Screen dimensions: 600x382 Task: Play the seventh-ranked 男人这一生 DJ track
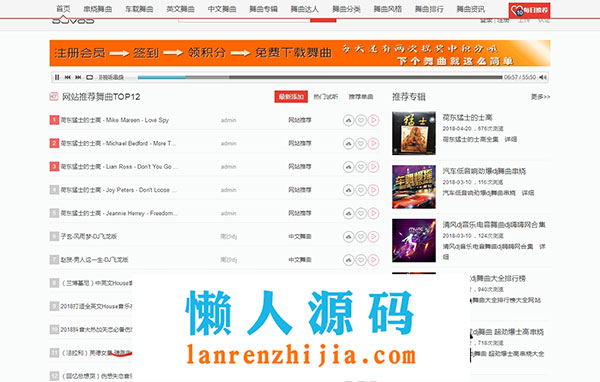pyautogui.click(x=373, y=260)
